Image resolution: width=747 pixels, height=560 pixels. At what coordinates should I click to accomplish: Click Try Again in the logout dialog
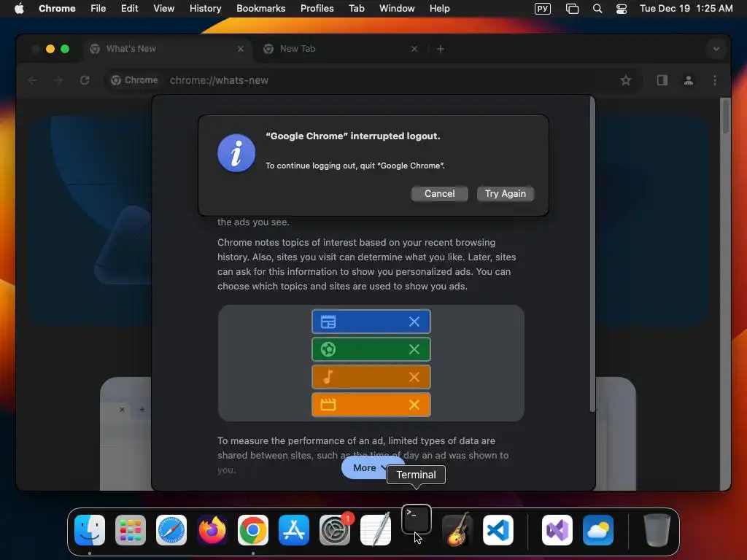click(505, 193)
